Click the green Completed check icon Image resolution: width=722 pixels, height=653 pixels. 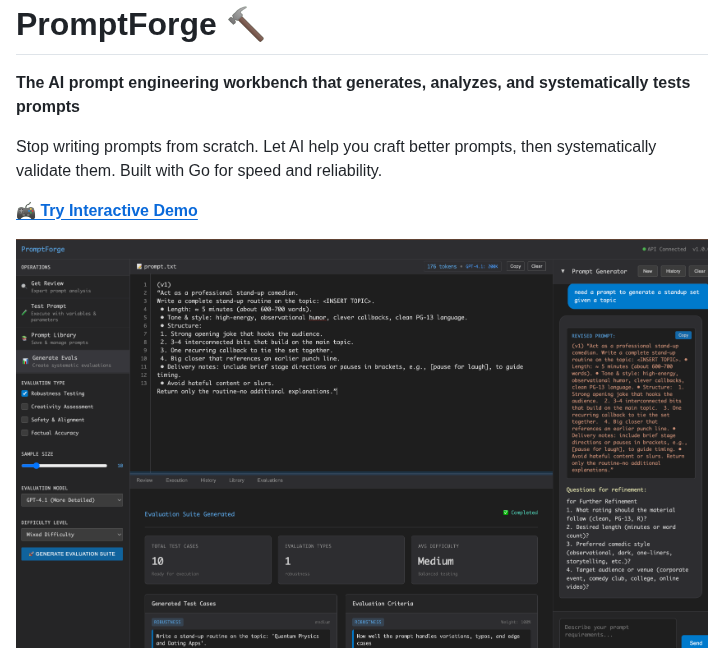506,513
